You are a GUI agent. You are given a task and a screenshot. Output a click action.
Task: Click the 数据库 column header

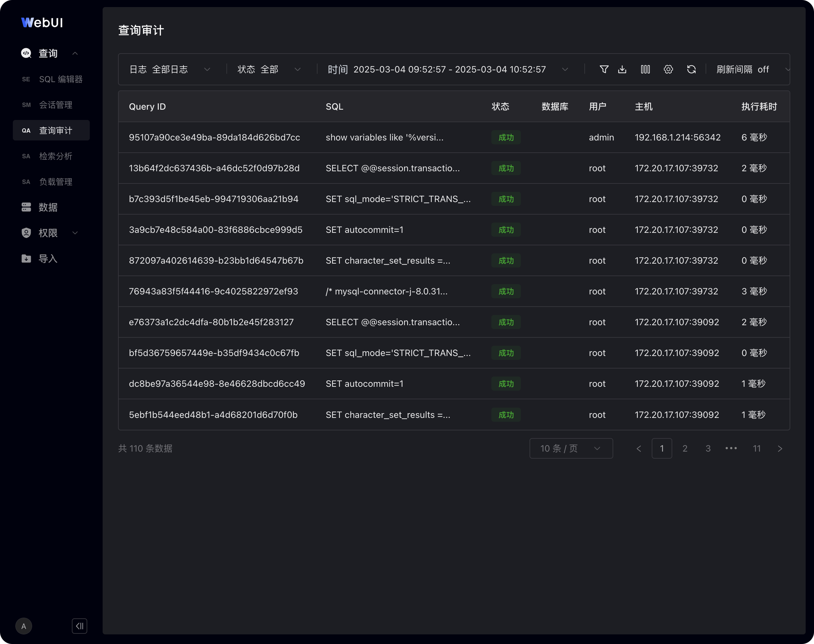tap(555, 107)
